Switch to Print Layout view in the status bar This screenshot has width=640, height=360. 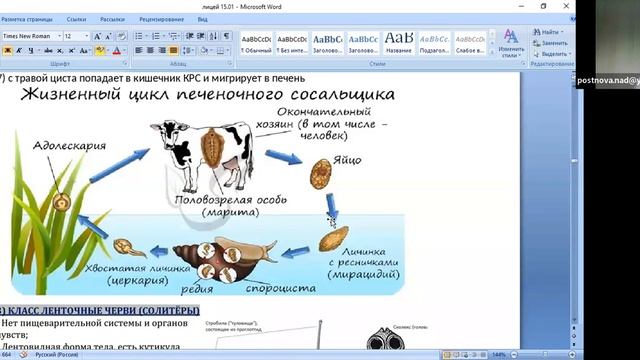pos(447,354)
